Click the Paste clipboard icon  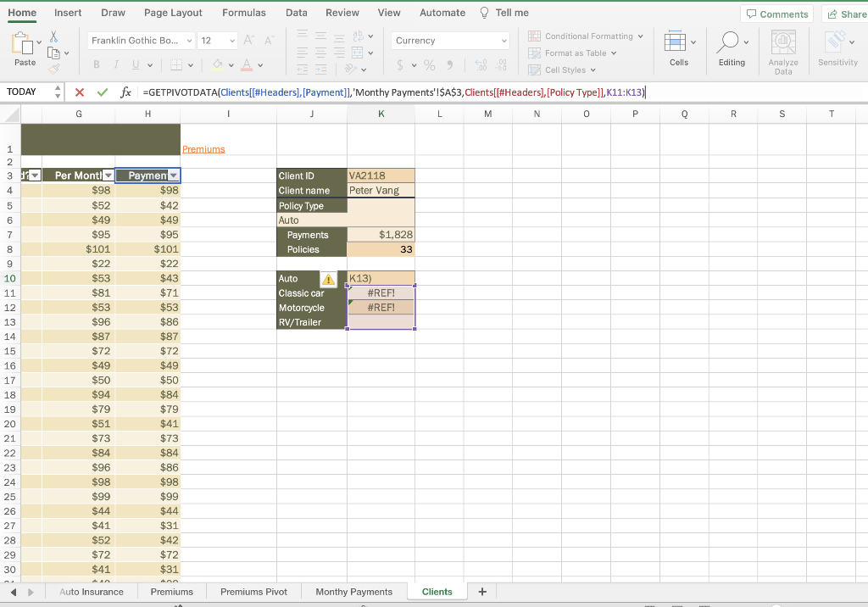[23, 44]
